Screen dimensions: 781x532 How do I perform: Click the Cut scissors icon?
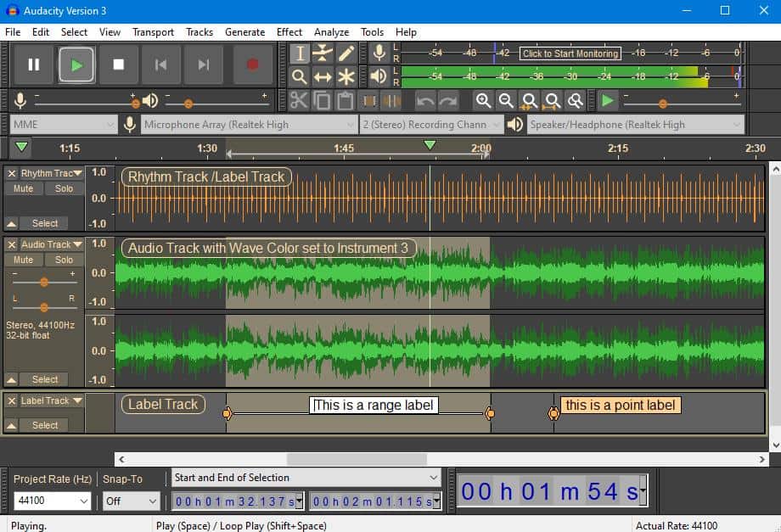299,101
